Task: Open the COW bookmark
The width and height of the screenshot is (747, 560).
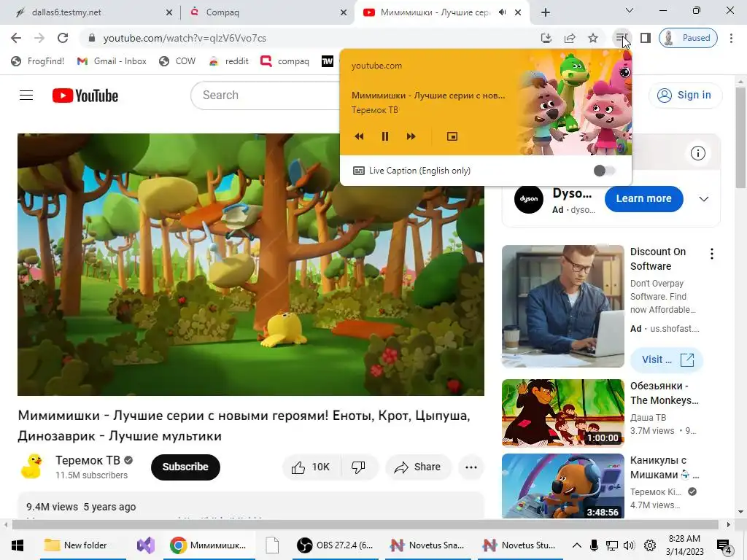Action: [177, 61]
